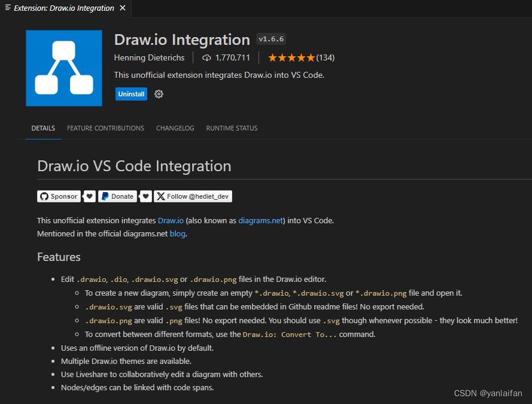
Task: Open the extension's manage gear icon
Action: pyautogui.click(x=159, y=94)
